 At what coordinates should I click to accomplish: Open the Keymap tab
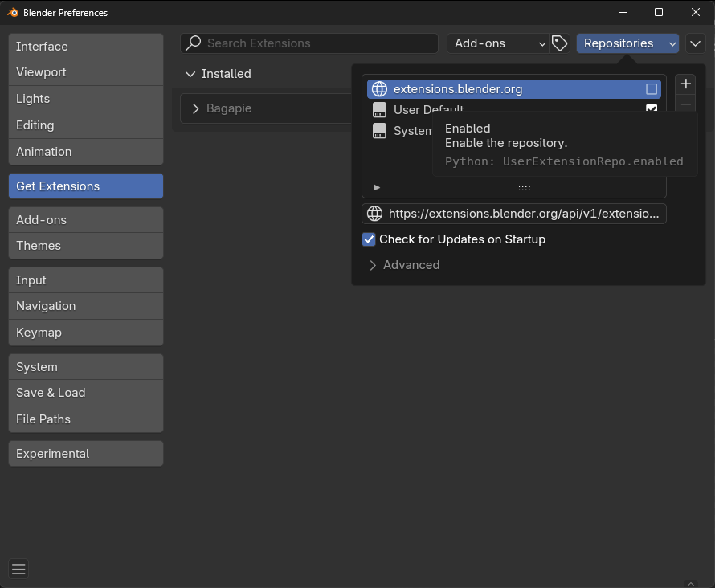pos(86,333)
